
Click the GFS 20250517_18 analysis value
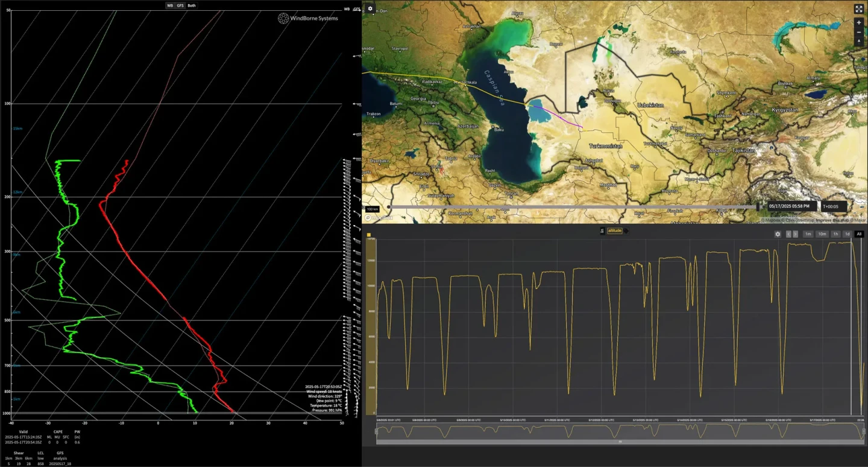pos(60,463)
